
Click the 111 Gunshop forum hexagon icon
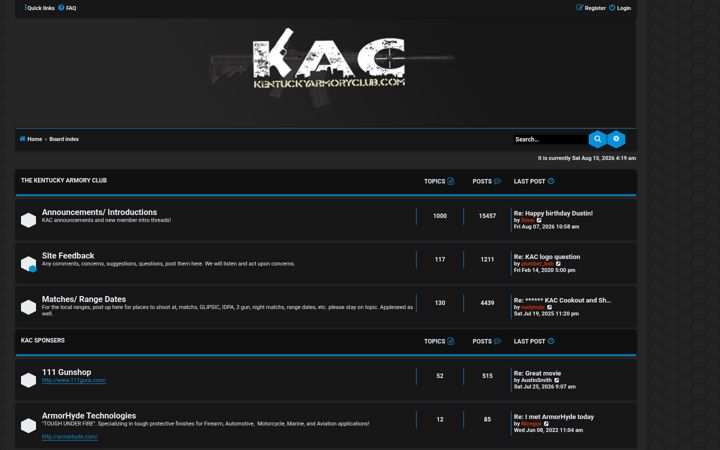[28, 380]
